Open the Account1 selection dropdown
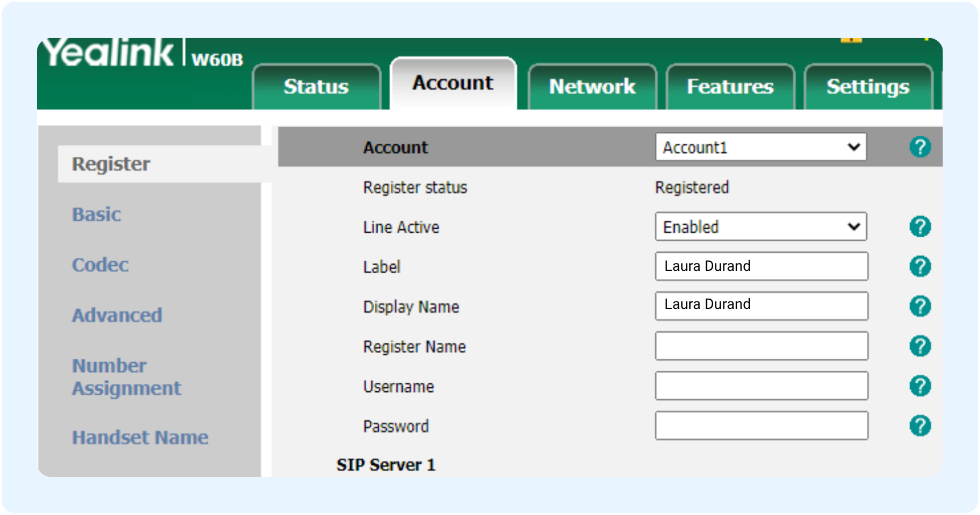Screen dimensions: 980x515 tap(760, 147)
